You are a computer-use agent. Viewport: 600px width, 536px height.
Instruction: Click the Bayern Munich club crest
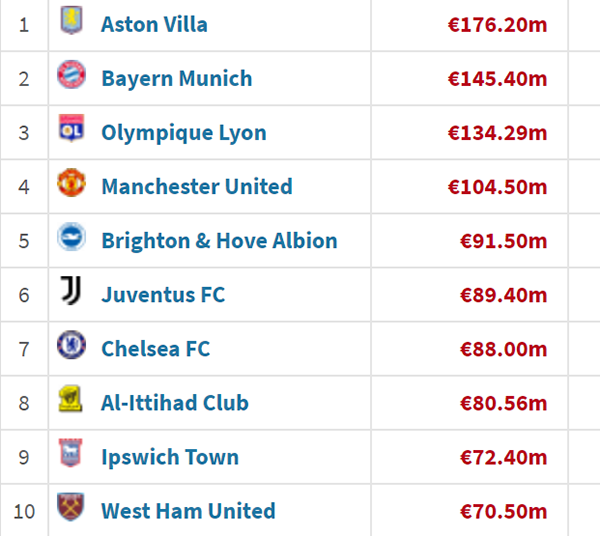tap(71, 75)
